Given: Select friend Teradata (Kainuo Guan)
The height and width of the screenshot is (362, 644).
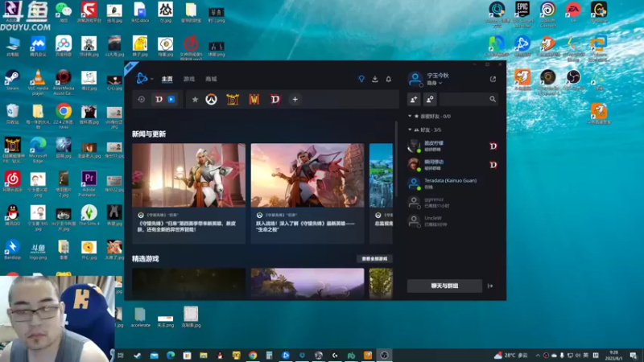Looking at the screenshot, I should click(452, 183).
